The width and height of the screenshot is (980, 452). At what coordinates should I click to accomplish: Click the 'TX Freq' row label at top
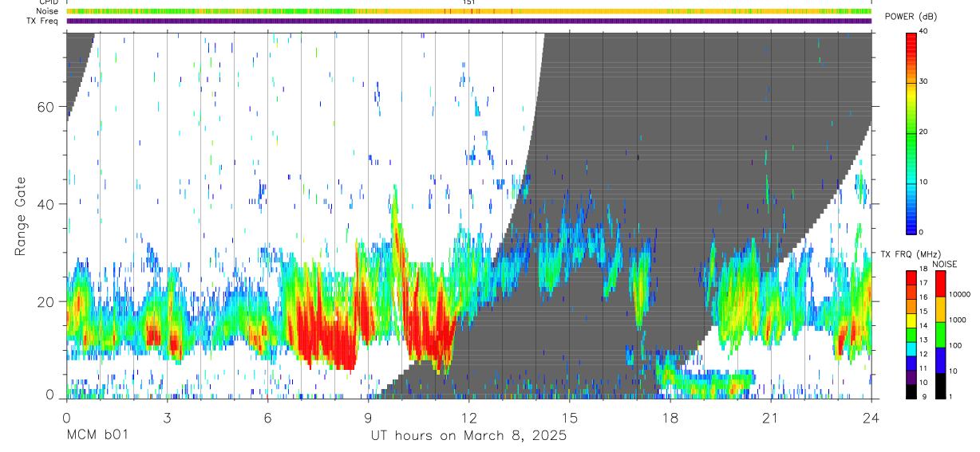point(44,21)
